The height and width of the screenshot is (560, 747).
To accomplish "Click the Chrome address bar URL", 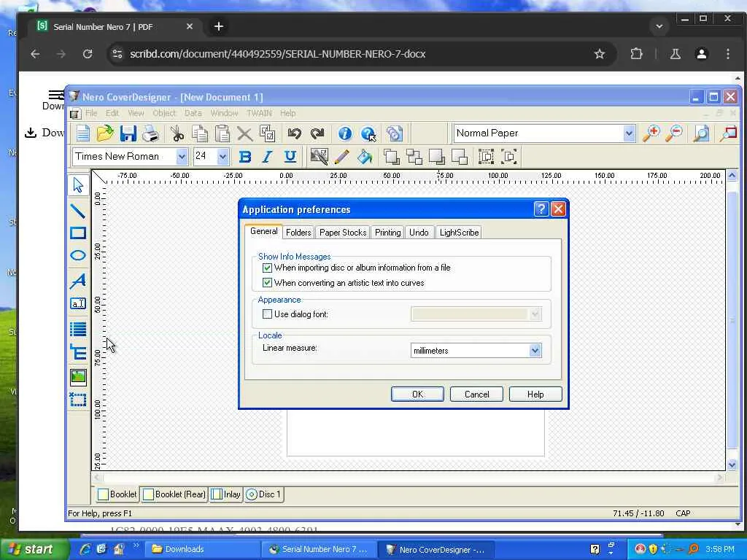I will (x=278, y=54).
